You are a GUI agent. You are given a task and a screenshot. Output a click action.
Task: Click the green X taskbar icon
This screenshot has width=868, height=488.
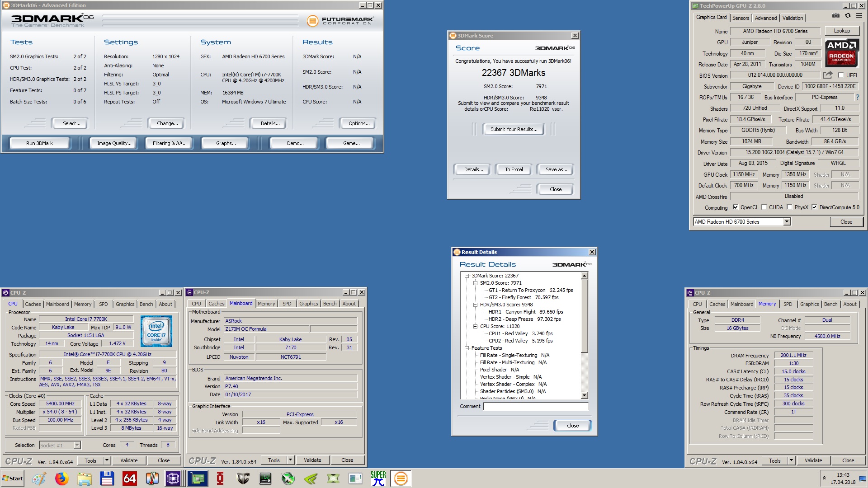(333, 478)
